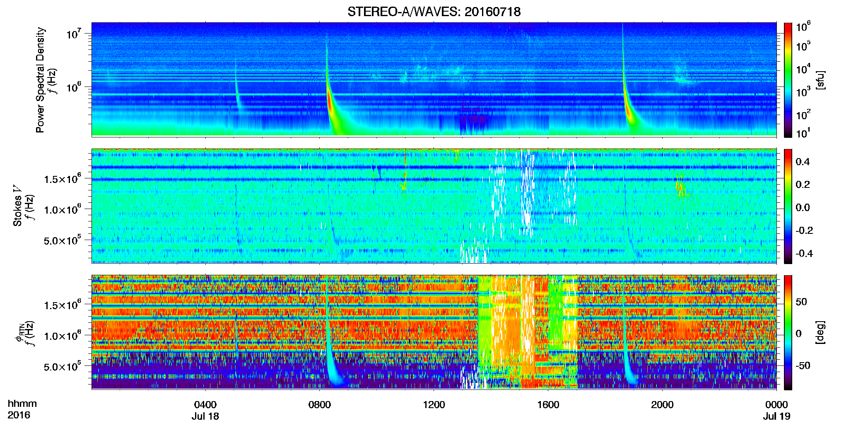This screenshot has height=447, width=868.
Task: Click the Jul 19 date label
Action: [x=777, y=416]
